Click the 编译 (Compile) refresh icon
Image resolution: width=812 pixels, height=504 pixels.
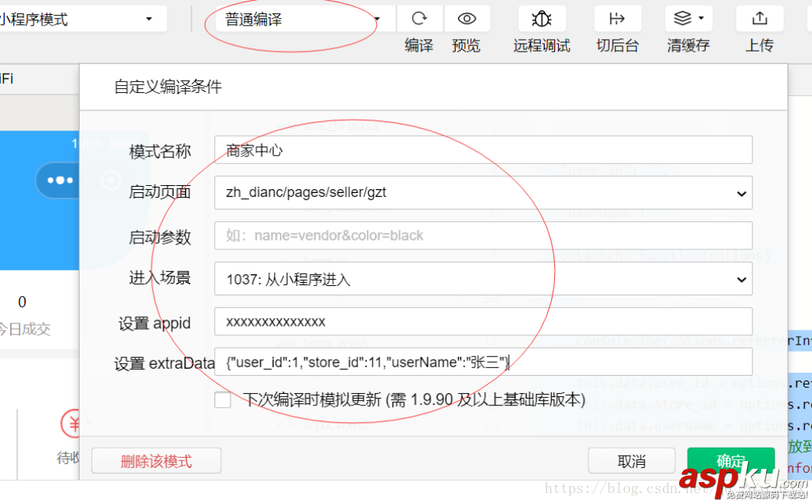point(420,18)
